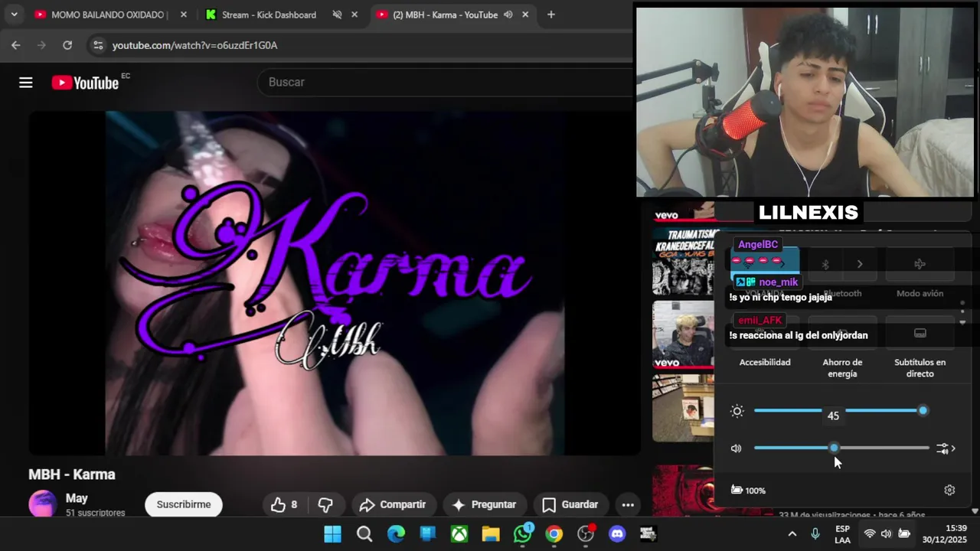The height and width of the screenshot is (551, 980).
Task: Go back to previous page
Action: tap(16, 45)
